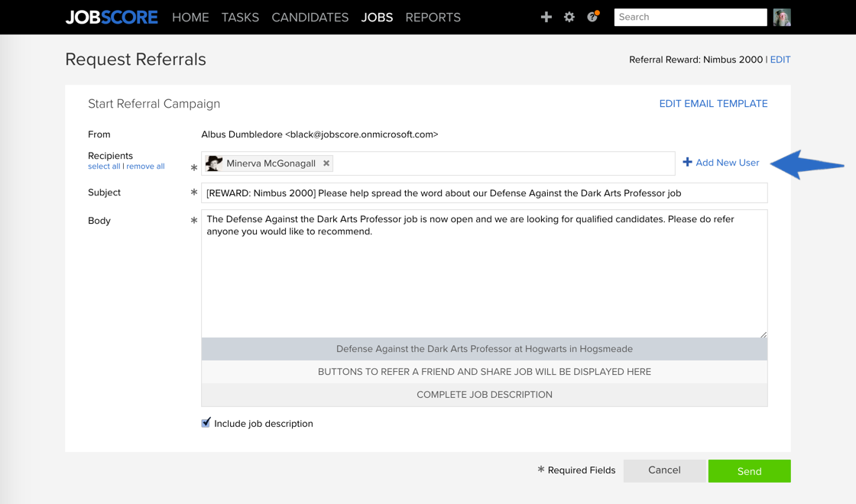Open TASKS in navigation

(240, 18)
